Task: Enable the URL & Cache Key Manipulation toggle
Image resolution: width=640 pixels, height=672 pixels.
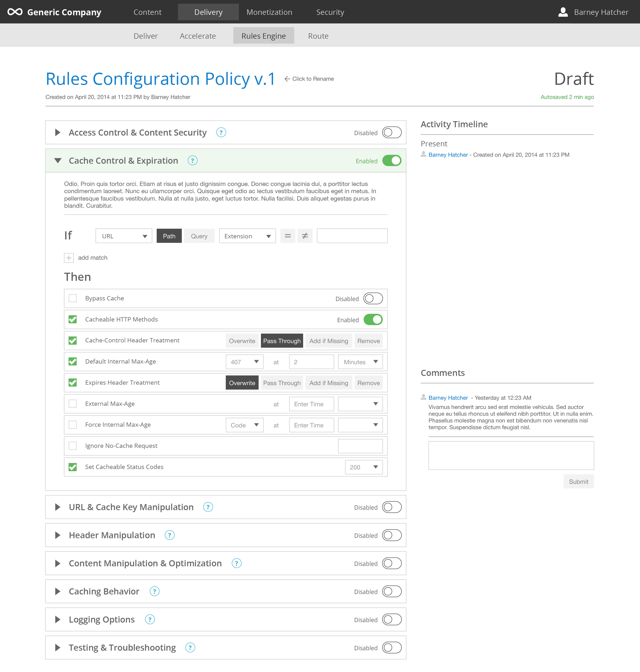Action: [x=392, y=507]
